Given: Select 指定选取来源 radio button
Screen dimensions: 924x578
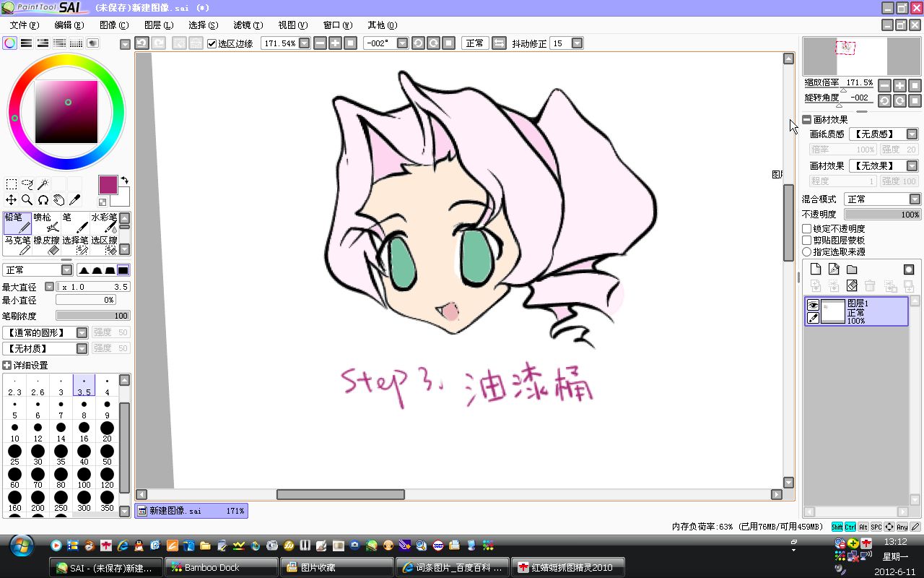Looking at the screenshot, I should tap(807, 252).
